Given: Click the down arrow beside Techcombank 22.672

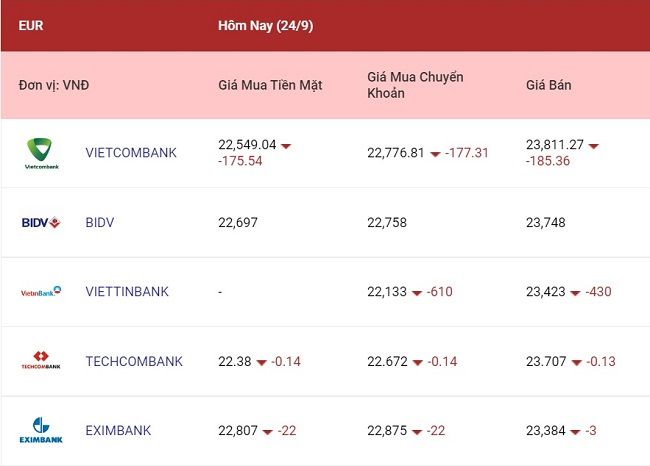Looking at the screenshot, I should pos(417,363).
